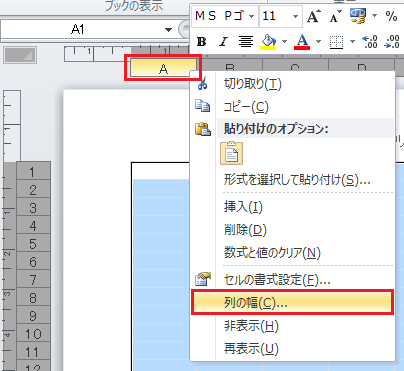Click the select-all corner button
Screen dimensions: 404x371
point(20,55)
